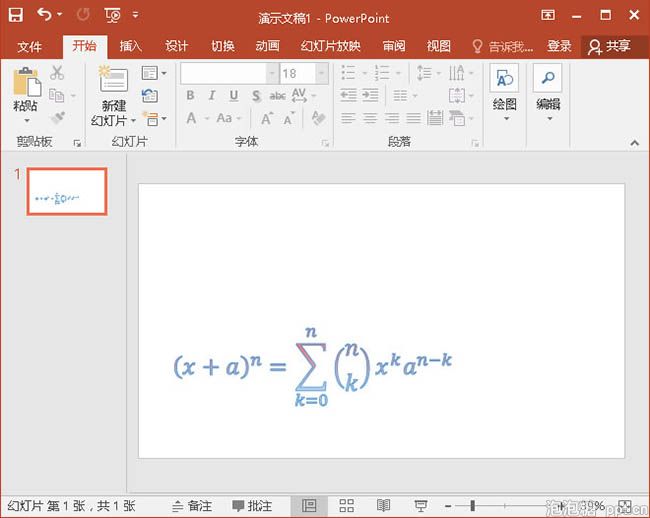Toggle Justify alignment button
650x518 pixels.
(x=413, y=119)
